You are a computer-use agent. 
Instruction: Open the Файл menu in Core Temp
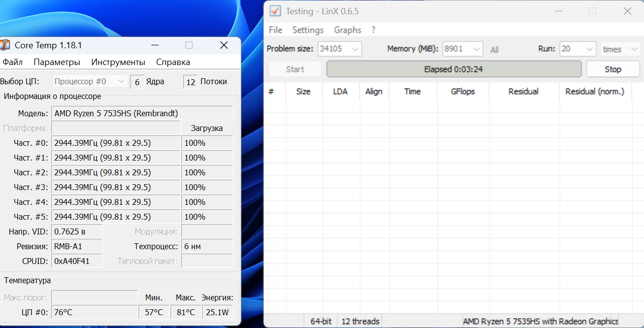(13, 62)
